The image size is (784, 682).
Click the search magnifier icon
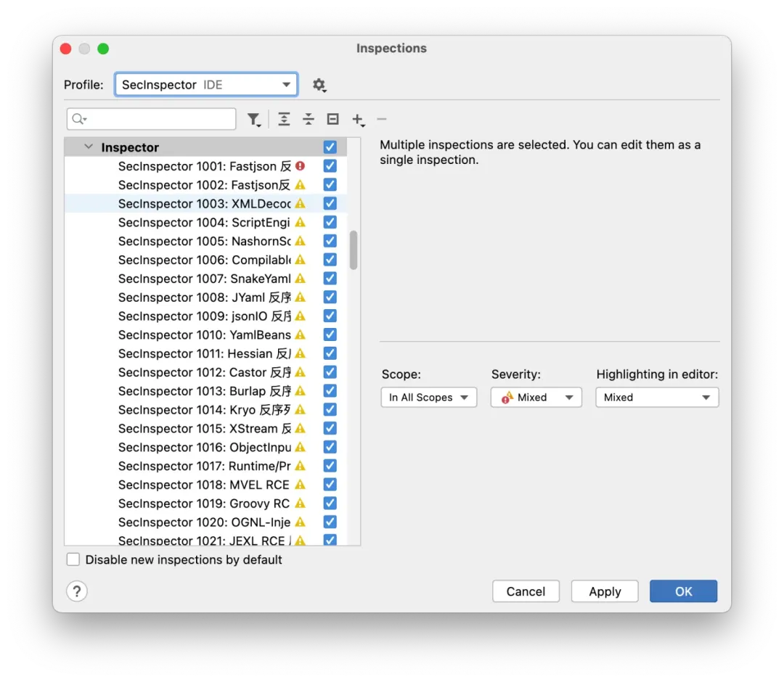(x=79, y=119)
